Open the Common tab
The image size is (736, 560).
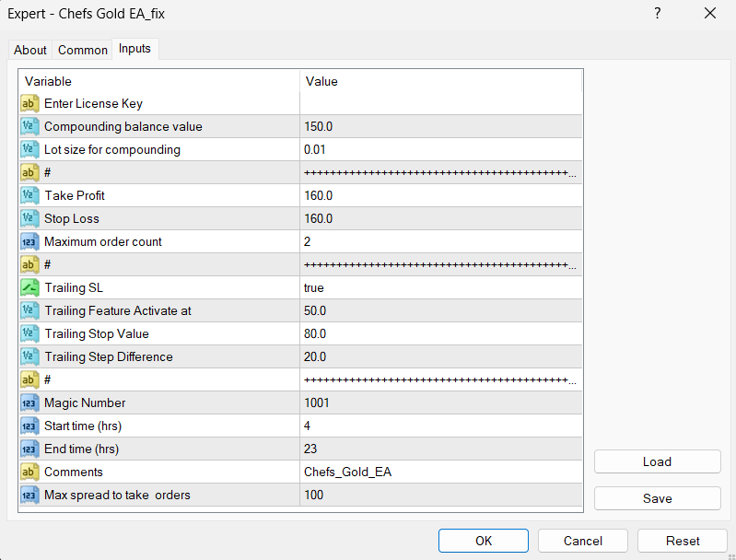pyautogui.click(x=83, y=51)
